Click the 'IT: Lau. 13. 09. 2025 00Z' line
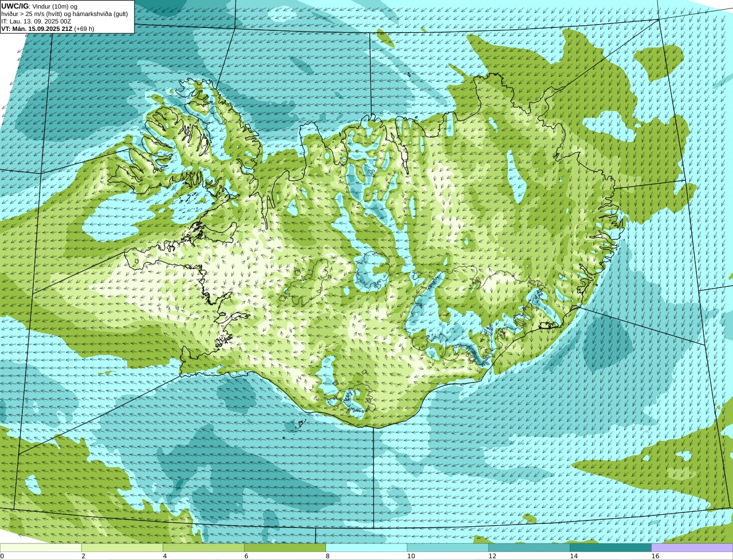This screenshot has height=560, width=733. click(x=36, y=21)
